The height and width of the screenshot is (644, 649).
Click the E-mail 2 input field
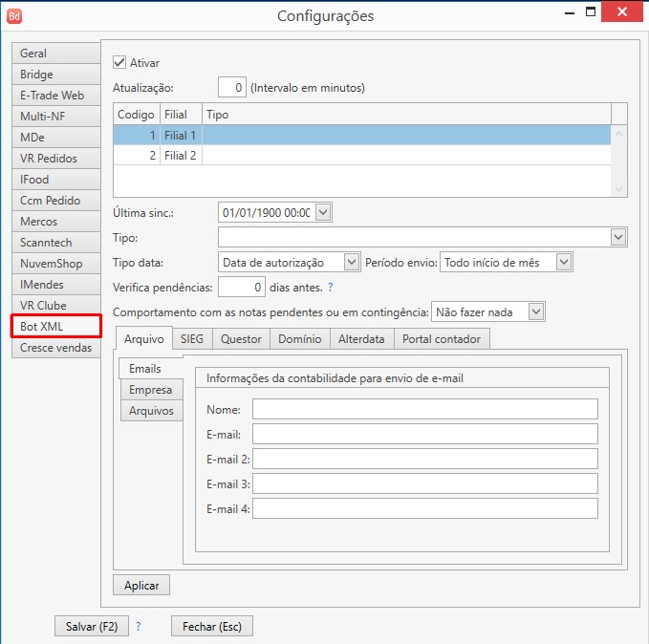coord(425,459)
